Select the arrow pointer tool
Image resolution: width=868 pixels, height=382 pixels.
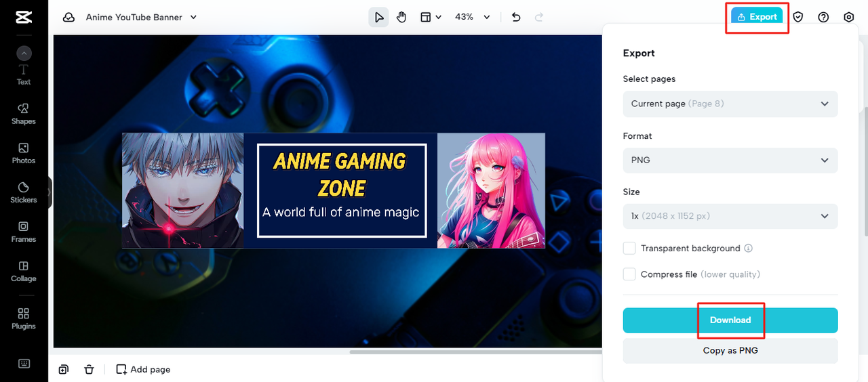pos(378,17)
